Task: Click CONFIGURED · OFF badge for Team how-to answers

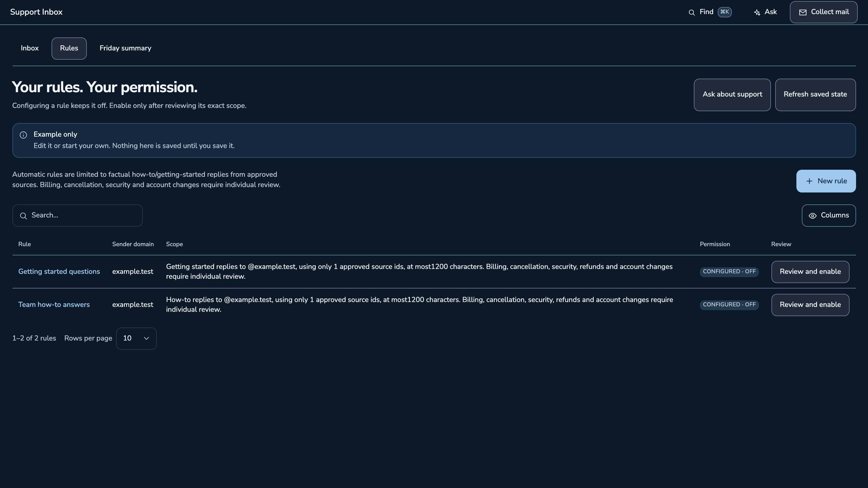Action: coord(729,305)
